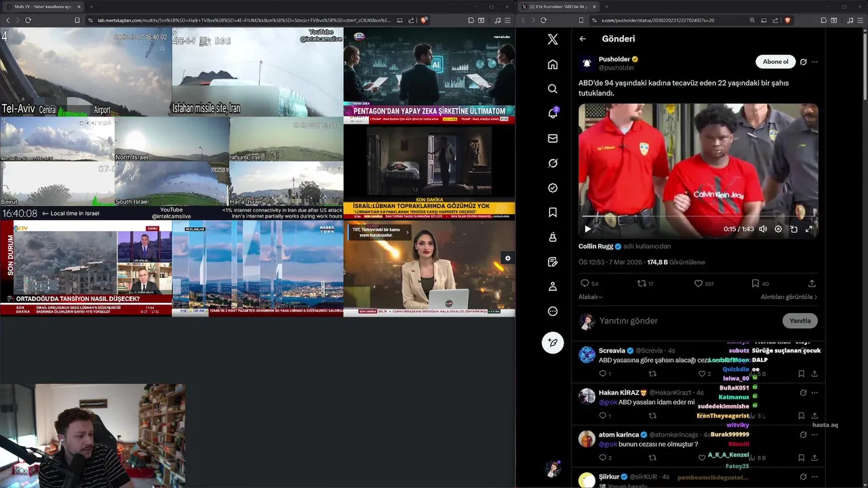Click NTV stream tile

tap(86, 268)
